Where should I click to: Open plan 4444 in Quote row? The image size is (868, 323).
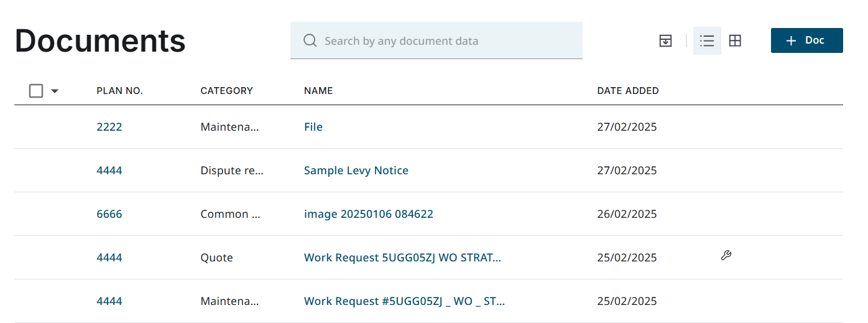pos(109,258)
